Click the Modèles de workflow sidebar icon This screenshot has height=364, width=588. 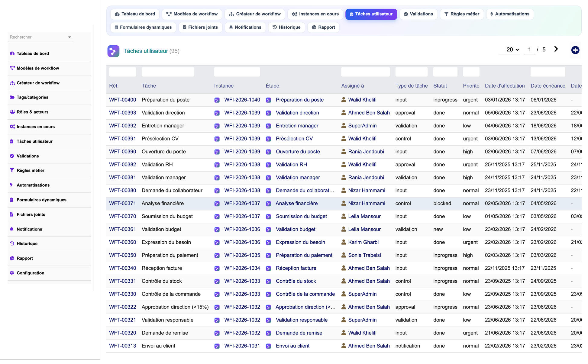coord(12,68)
